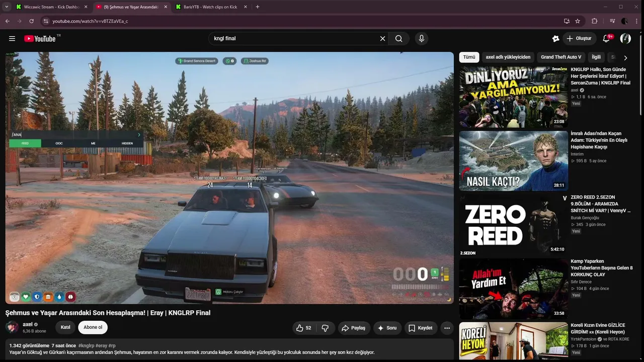This screenshot has width=644, height=362.
Task: Start voice search with the microphone
Action: click(x=422, y=39)
